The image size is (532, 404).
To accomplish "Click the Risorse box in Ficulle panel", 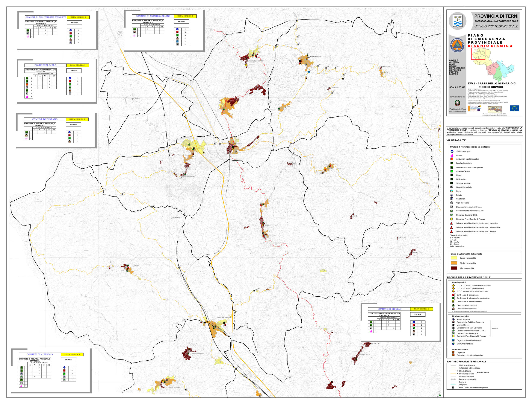I will coord(418,314).
